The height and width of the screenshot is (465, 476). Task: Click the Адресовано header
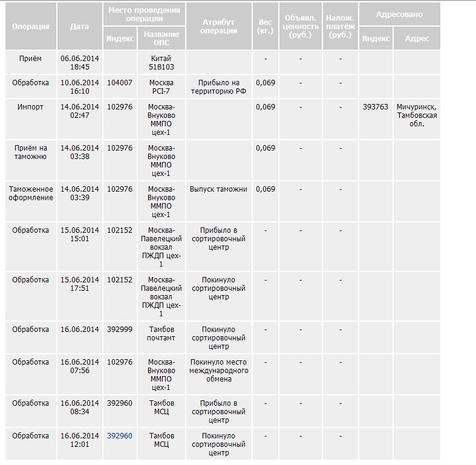tap(399, 14)
